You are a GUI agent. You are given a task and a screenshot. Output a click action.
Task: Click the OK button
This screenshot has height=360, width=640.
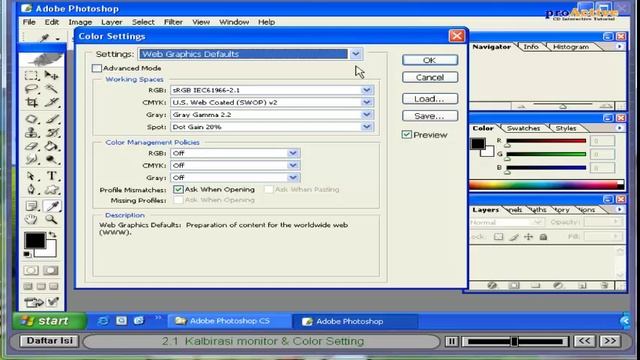(x=430, y=60)
